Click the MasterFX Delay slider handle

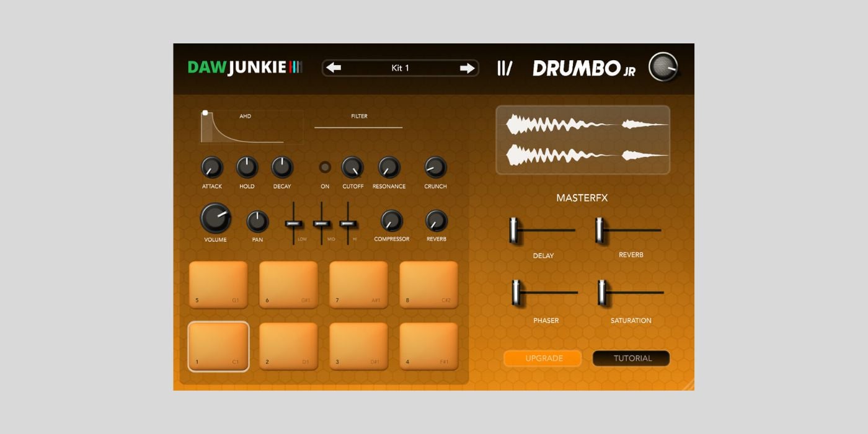513,230
